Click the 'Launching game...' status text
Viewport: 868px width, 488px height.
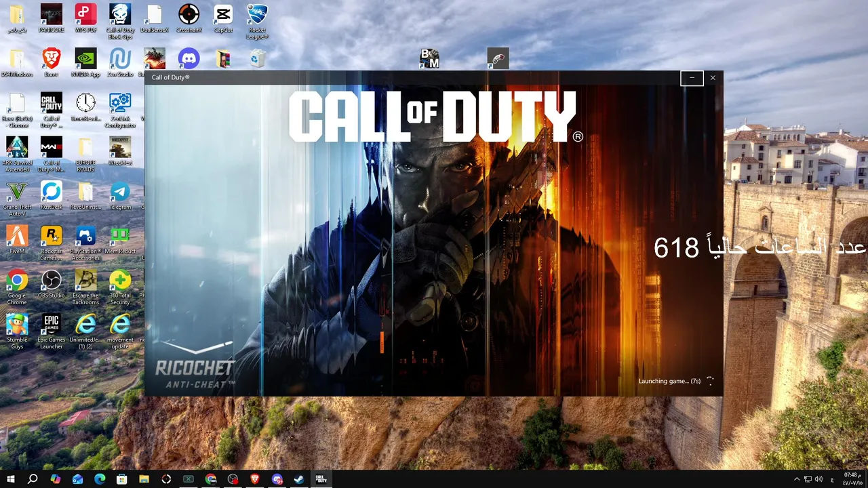tap(669, 381)
